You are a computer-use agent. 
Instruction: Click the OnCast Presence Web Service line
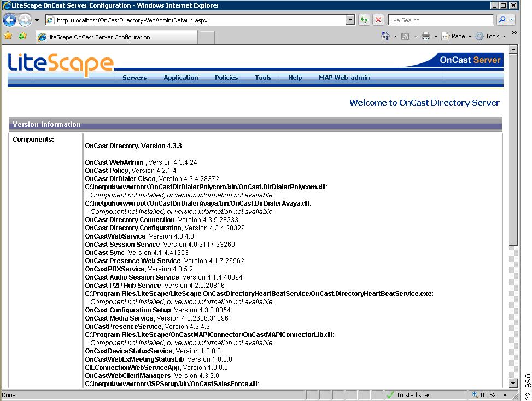pos(165,261)
